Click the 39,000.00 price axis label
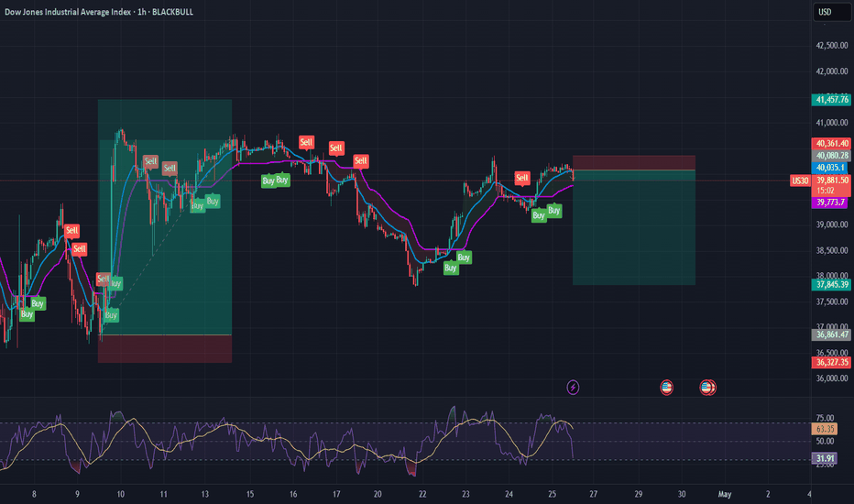Screen dimensions: 854x504 pyautogui.click(x=832, y=225)
